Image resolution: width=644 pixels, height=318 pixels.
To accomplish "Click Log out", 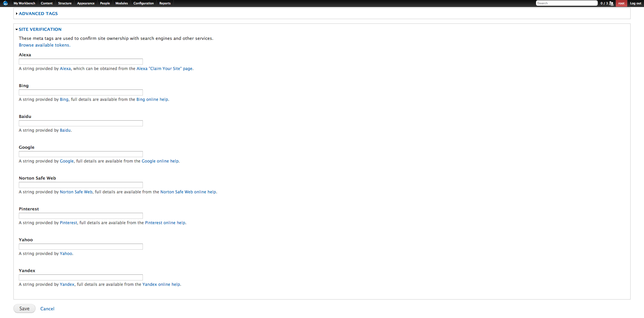I will 636,3.
